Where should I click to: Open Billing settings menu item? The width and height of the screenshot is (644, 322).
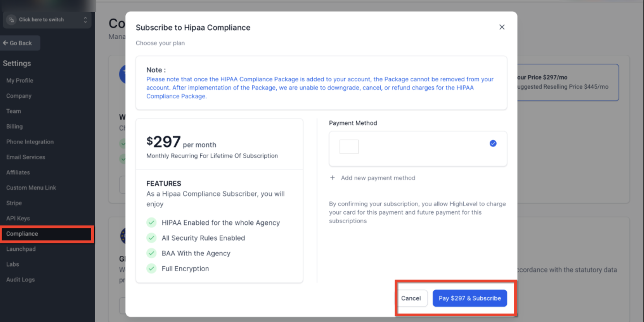(x=14, y=127)
